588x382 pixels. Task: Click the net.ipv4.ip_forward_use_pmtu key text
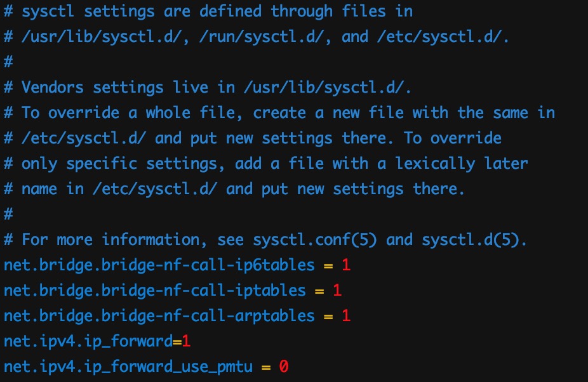(x=128, y=366)
